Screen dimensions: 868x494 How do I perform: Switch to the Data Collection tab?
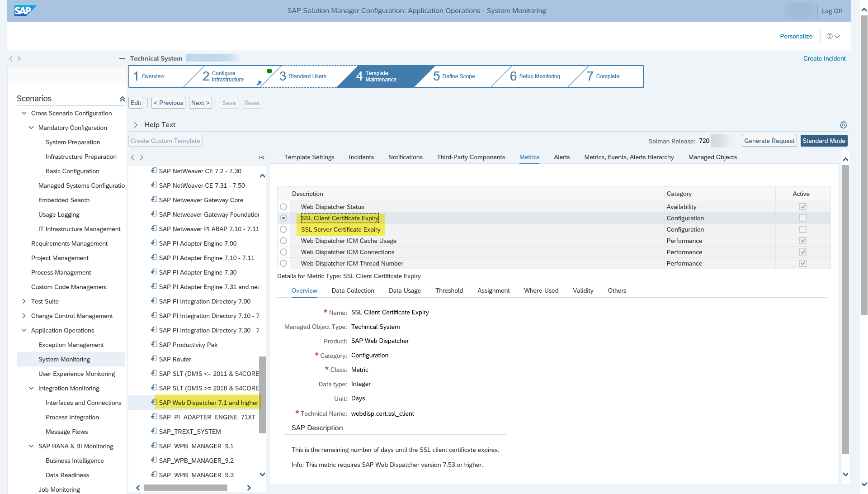pos(353,290)
